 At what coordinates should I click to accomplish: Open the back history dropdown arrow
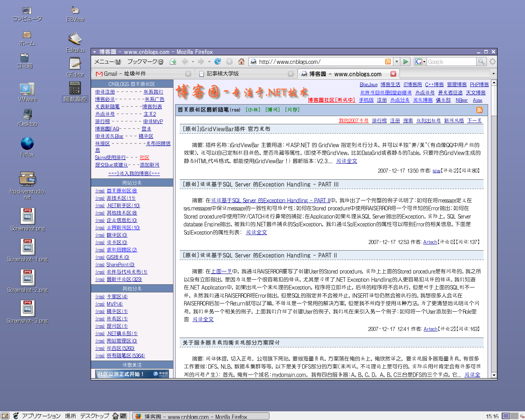tap(193, 62)
